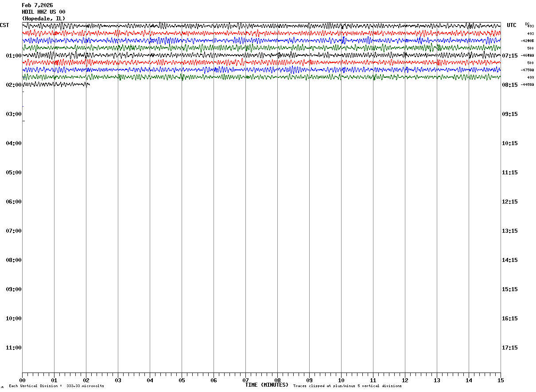This screenshot has height=392, width=536.
Task: Select the '11:15' UTC time label
Action: 510,173
